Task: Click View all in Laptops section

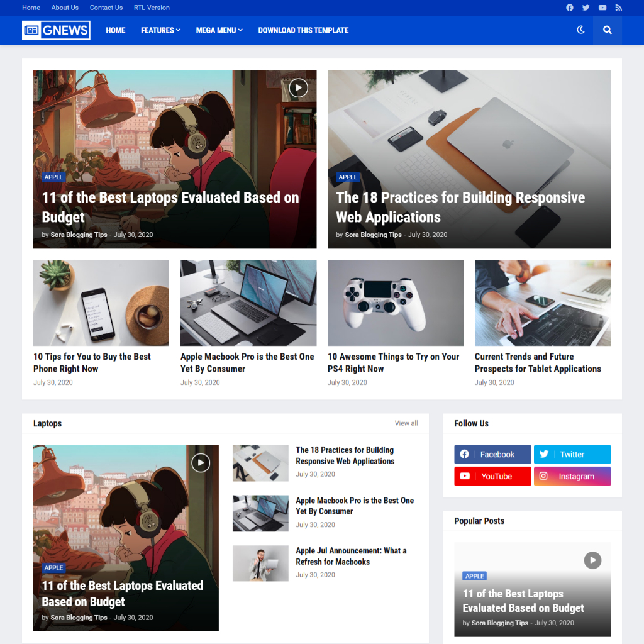Action: tap(406, 423)
